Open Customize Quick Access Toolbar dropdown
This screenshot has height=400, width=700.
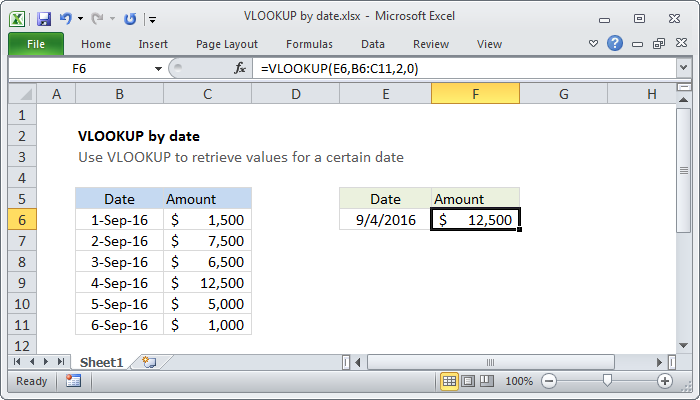(151, 18)
